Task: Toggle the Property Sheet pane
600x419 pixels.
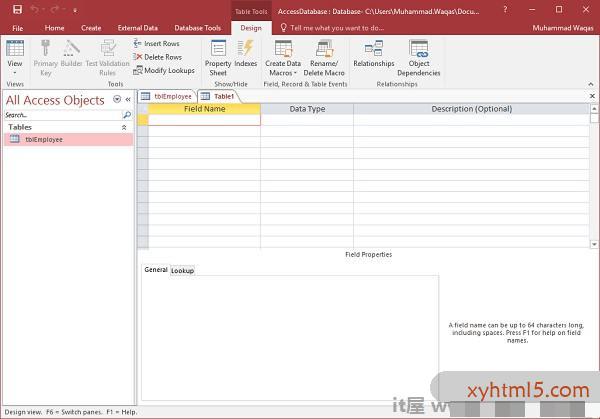Action: 218,58
